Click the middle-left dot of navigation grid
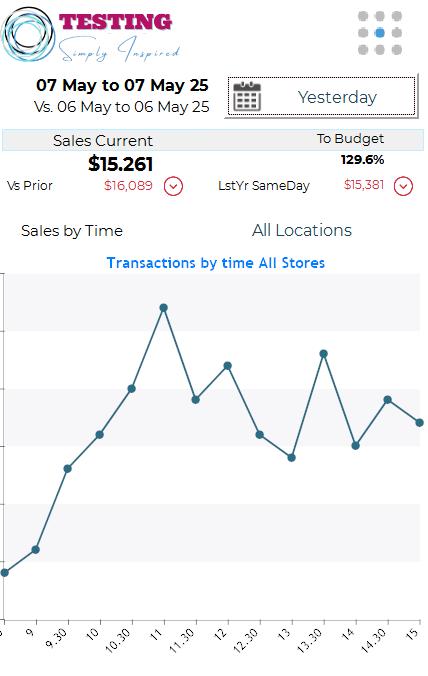Screen dimensions: 428x676 pos(363,33)
